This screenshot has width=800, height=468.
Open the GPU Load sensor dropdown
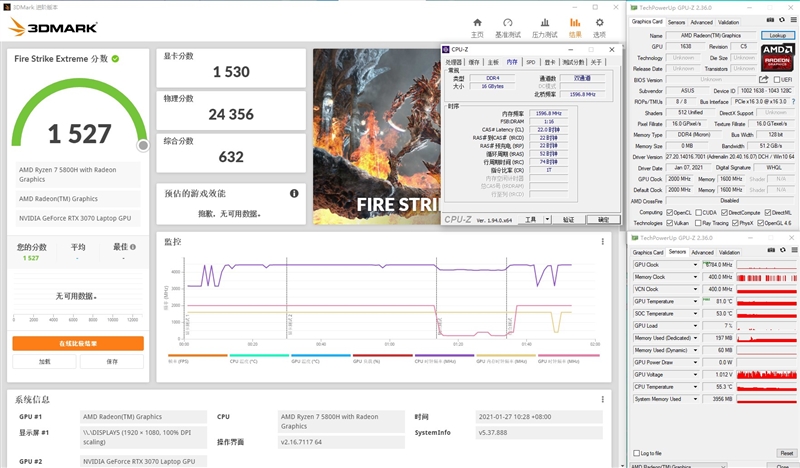point(695,326)
